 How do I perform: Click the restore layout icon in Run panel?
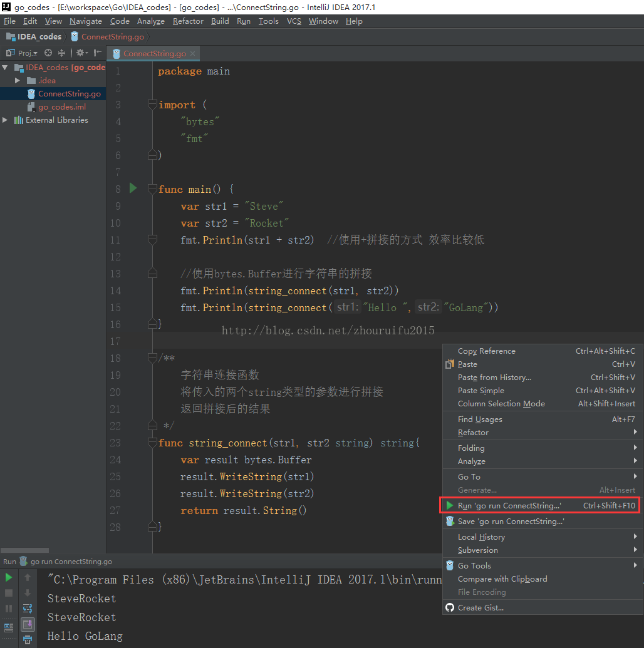(x=9, y=628)
